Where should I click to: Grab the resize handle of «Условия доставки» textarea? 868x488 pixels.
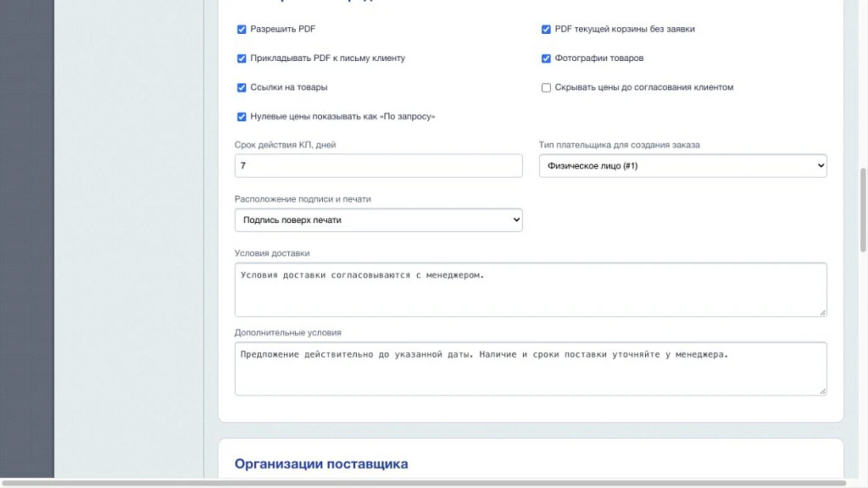822,313
